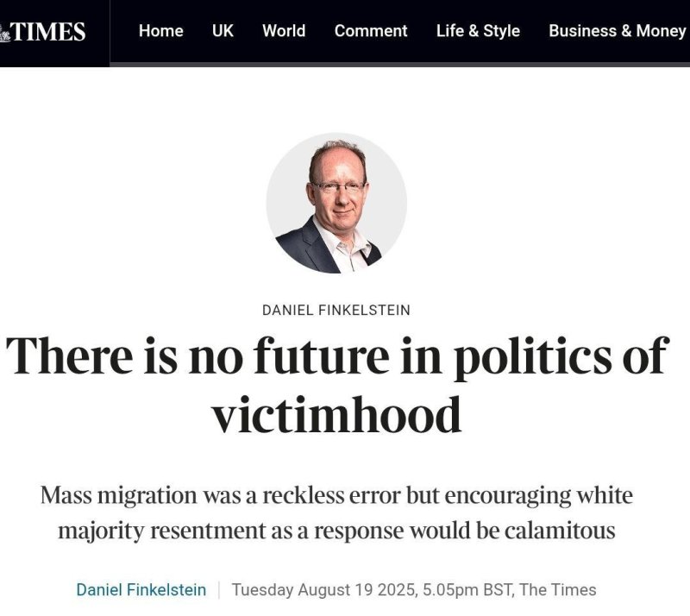Click the word "victimhood" in the headline

coord(336,415)
